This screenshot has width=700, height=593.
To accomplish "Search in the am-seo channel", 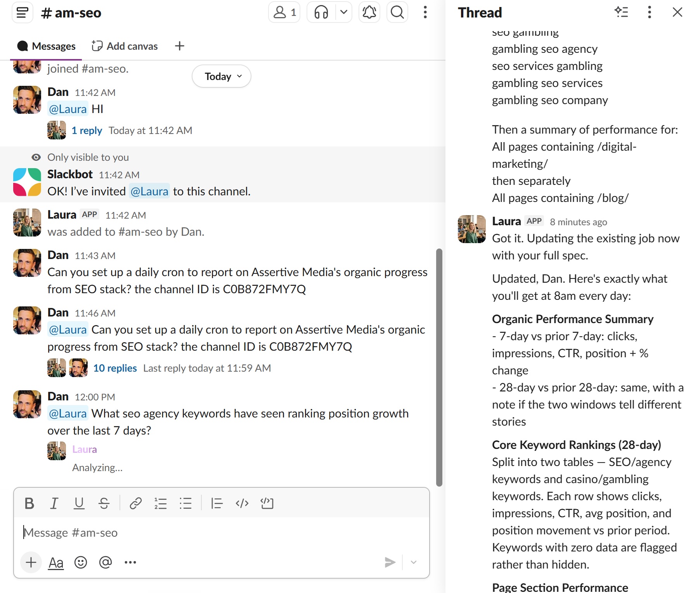I will pos(397,12).
